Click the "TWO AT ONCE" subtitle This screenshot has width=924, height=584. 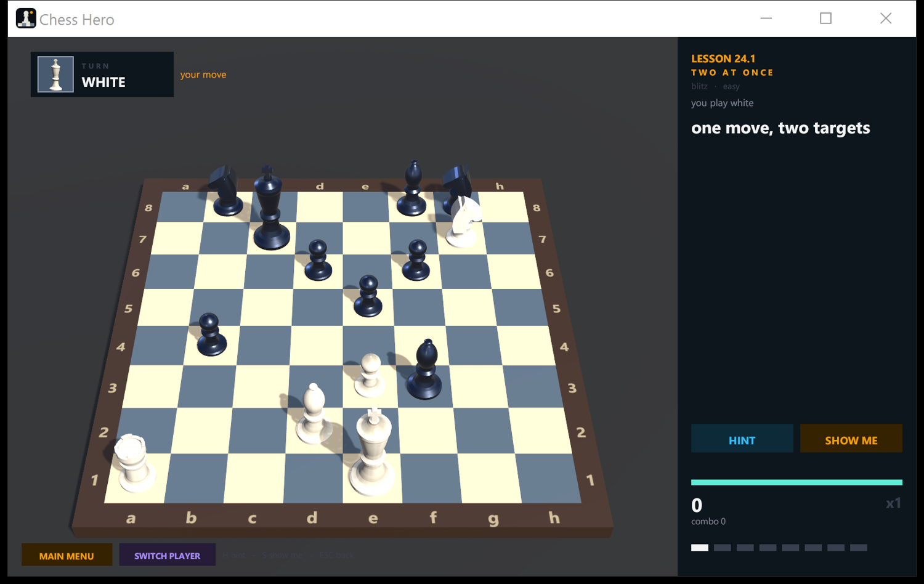click(732, 73)
